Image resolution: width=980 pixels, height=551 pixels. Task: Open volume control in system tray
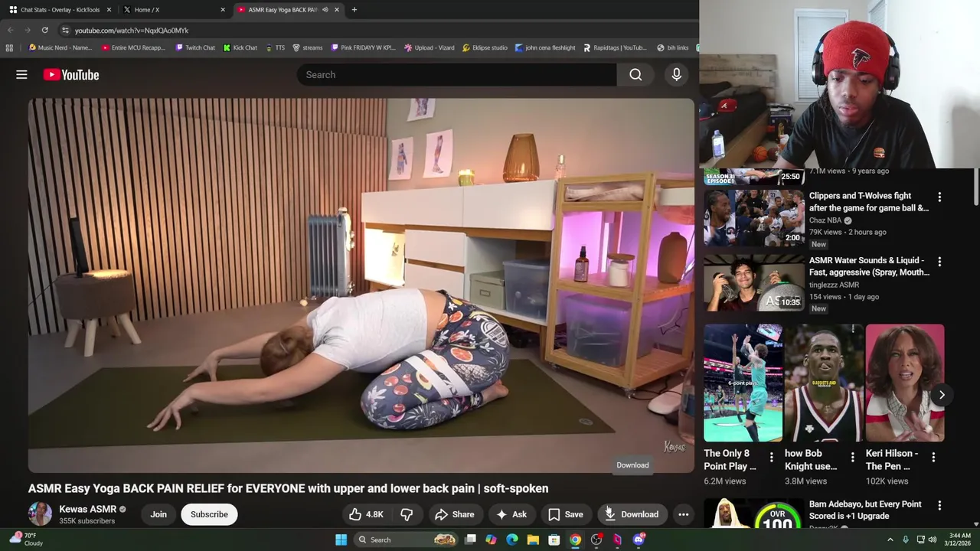tap(933, 540)
